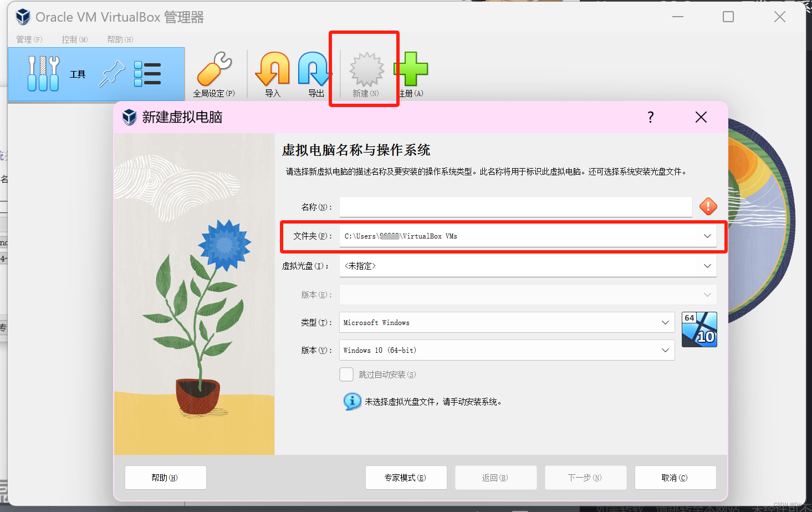Screen dimensions: 812x512
Task: Open the Version Windows 10 (64-bit) dropdown
Action: [x=507, y=350]
